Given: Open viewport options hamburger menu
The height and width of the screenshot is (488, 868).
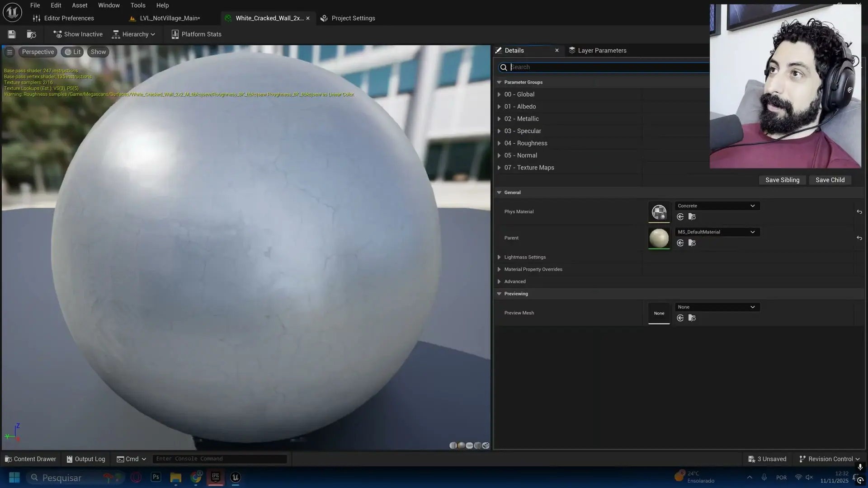Looking at the screenshot, I should coord(9,52).
